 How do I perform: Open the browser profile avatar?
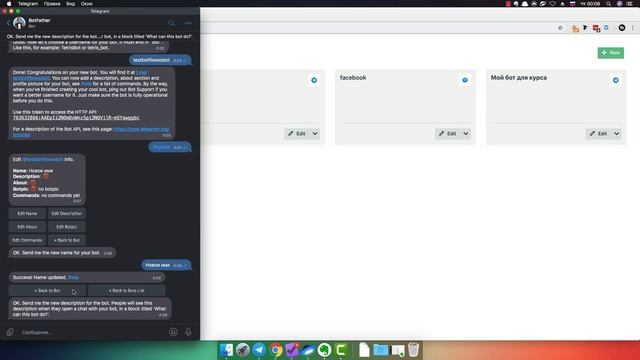pyautogui.click(x=622, y=28)
